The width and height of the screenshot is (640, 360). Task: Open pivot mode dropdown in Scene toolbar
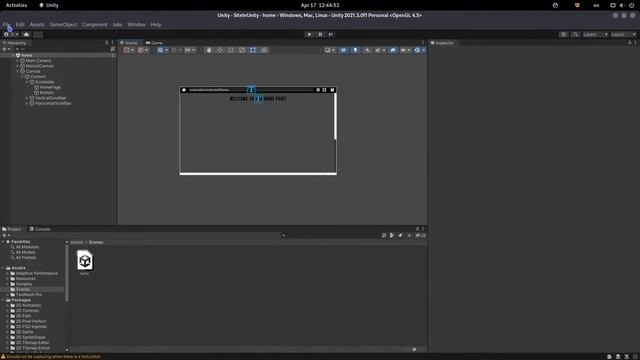129,50
